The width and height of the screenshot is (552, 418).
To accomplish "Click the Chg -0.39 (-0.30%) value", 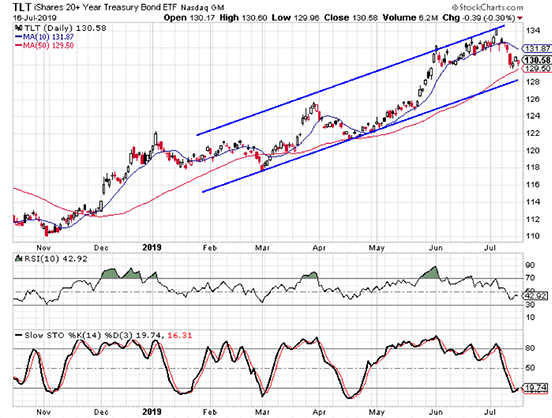I will (x=479, y=18).
